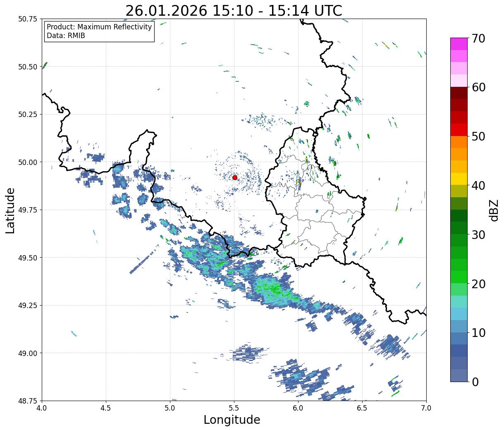Viewport: 504px width, 430px height.
Task: Click the "dBZ" colorbar unit label
Action: point(494,210)
